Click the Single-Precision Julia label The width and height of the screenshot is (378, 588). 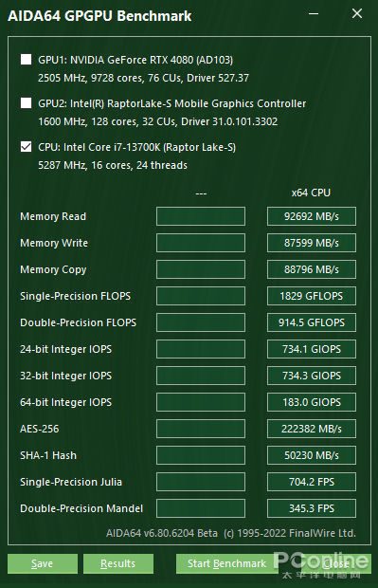point(71,482)
